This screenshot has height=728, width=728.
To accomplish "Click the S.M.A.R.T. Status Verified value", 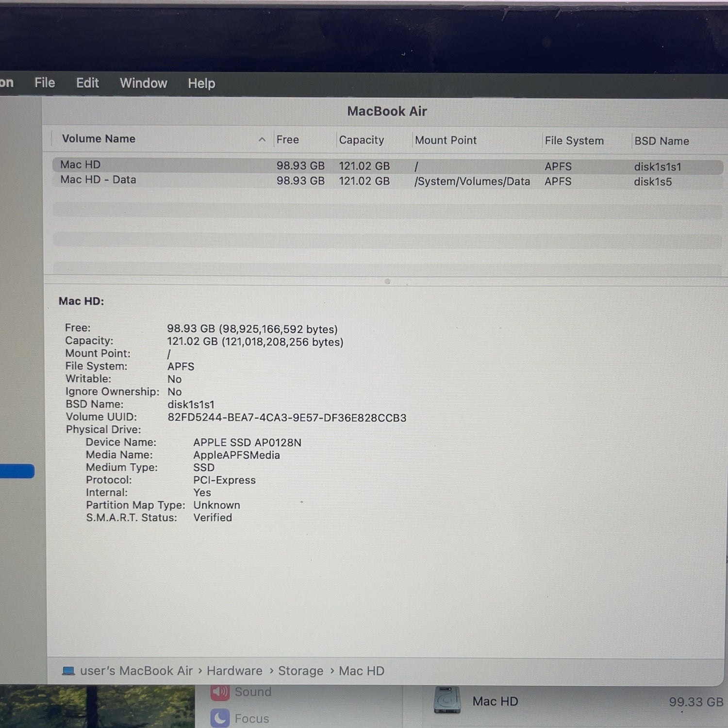I will tap(213, 518).
